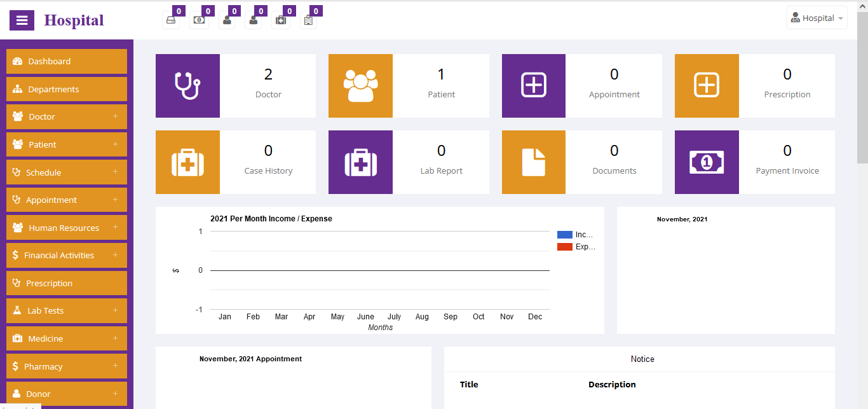Click the red Expense legend swatch
Screen dimensions: 868x409
pyautogui.click(x=565, y=247)
